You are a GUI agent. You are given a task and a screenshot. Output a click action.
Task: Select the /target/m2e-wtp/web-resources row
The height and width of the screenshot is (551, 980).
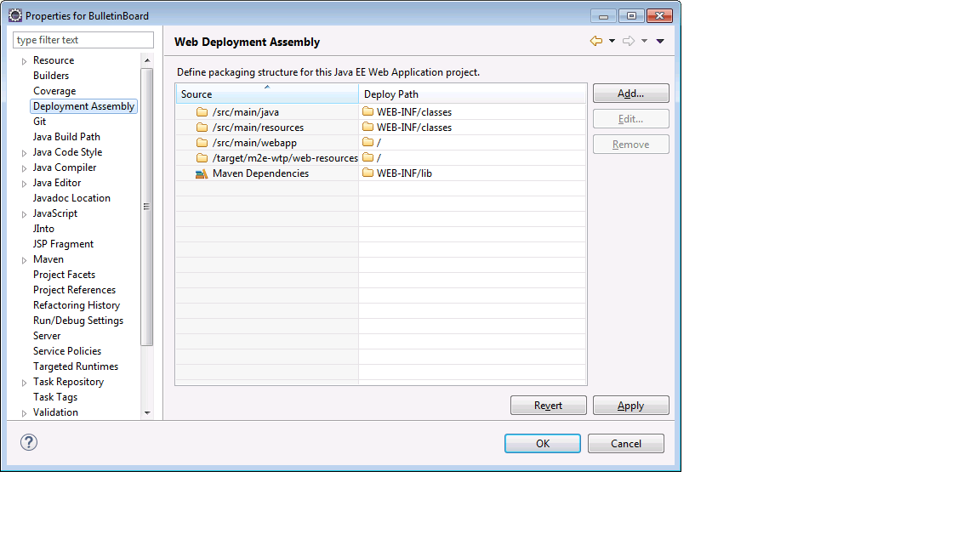tap(267, 158)
